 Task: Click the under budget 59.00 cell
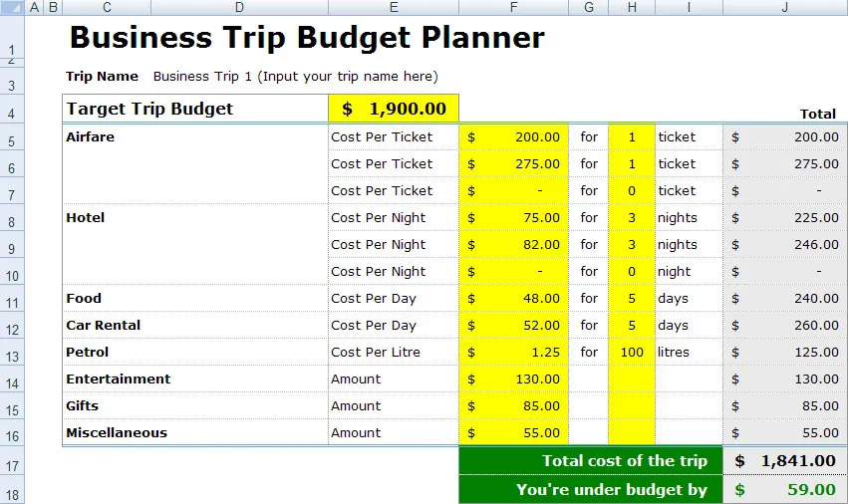click(785, 489)
